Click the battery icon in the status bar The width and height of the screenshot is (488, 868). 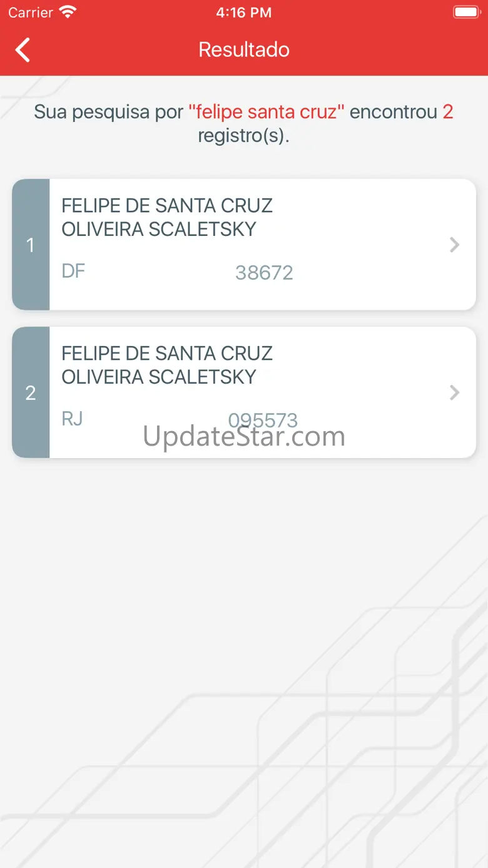point(465,12)
